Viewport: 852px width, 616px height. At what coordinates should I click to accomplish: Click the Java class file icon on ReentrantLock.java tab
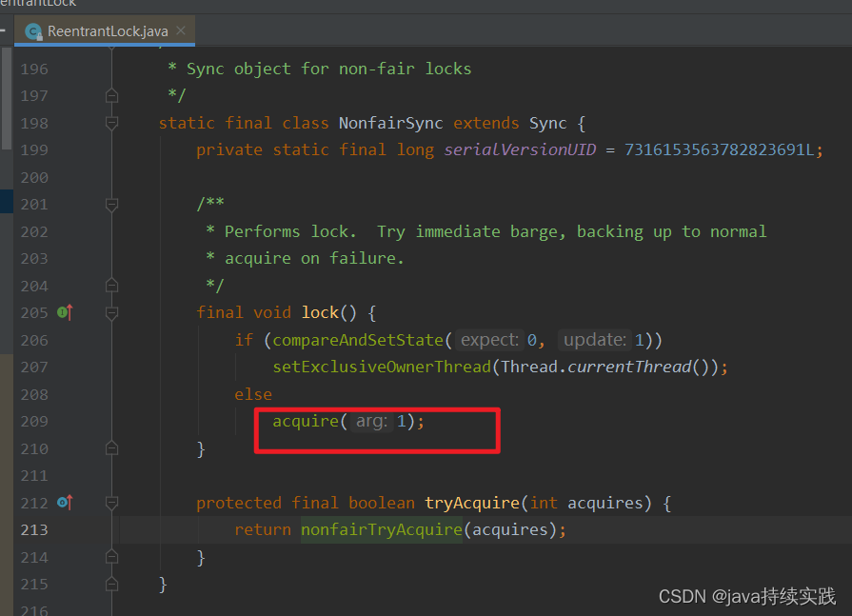pyautogui.click(x=33, y=32)
